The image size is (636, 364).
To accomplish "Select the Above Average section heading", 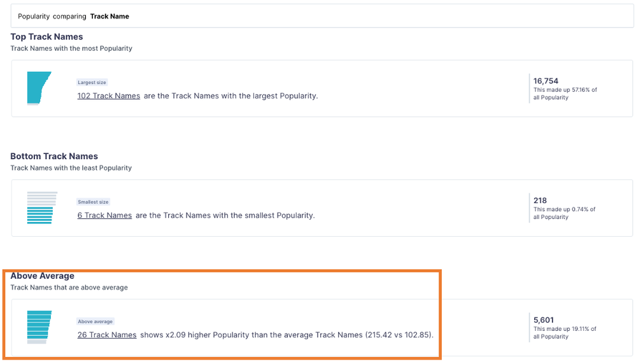I will (x=42, y=276).
